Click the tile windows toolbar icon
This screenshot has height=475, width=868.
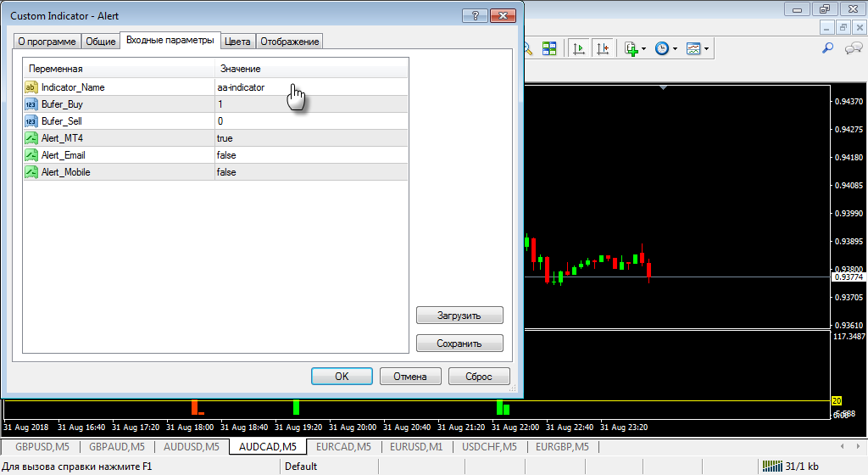549,48
